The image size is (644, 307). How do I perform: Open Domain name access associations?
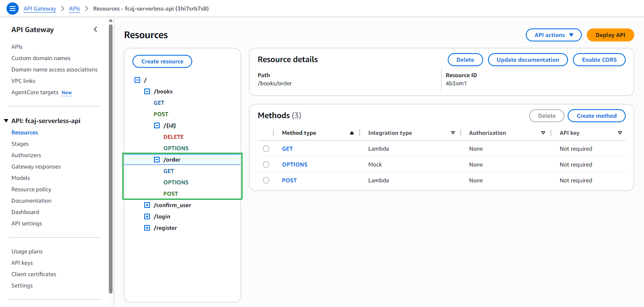click(54, 69)
